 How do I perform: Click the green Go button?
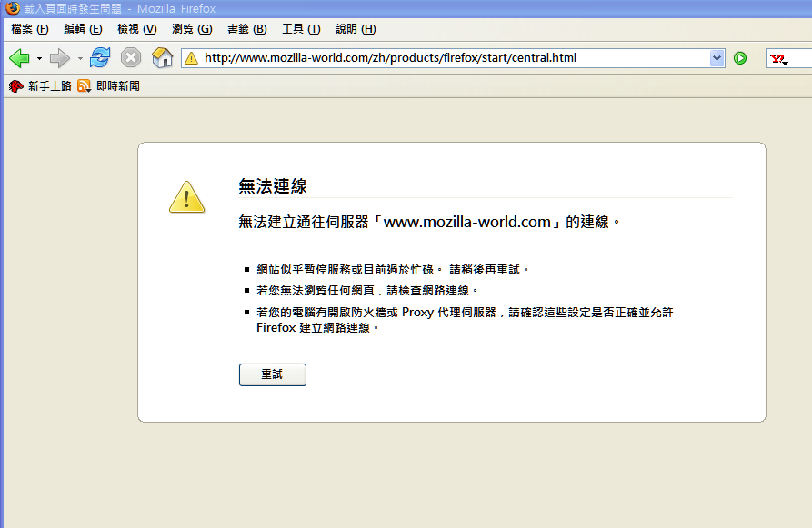(x=740, y=58)
